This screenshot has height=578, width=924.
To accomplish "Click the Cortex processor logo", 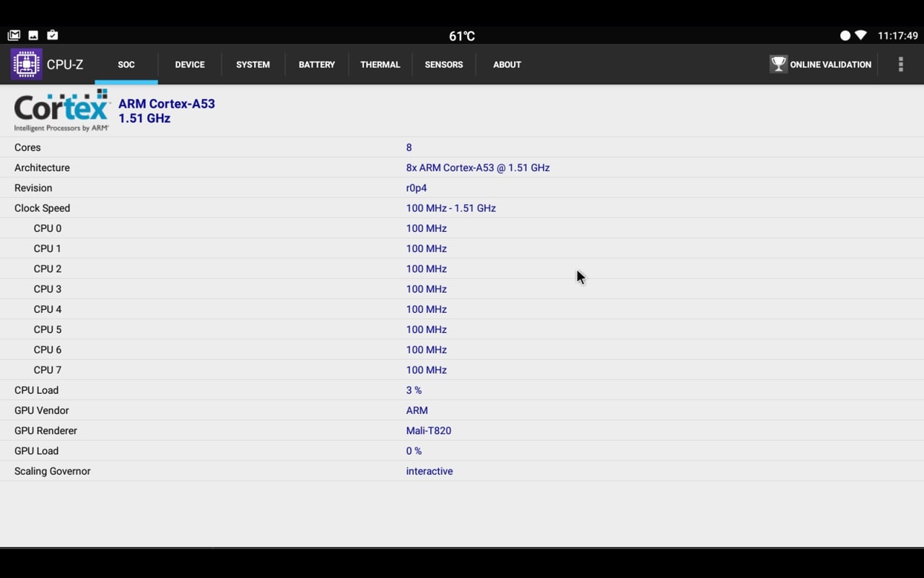I will coord(62,111).
